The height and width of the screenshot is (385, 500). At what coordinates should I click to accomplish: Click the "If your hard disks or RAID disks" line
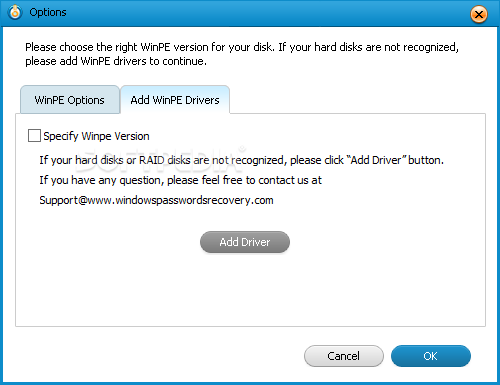[x=241, y=160]
